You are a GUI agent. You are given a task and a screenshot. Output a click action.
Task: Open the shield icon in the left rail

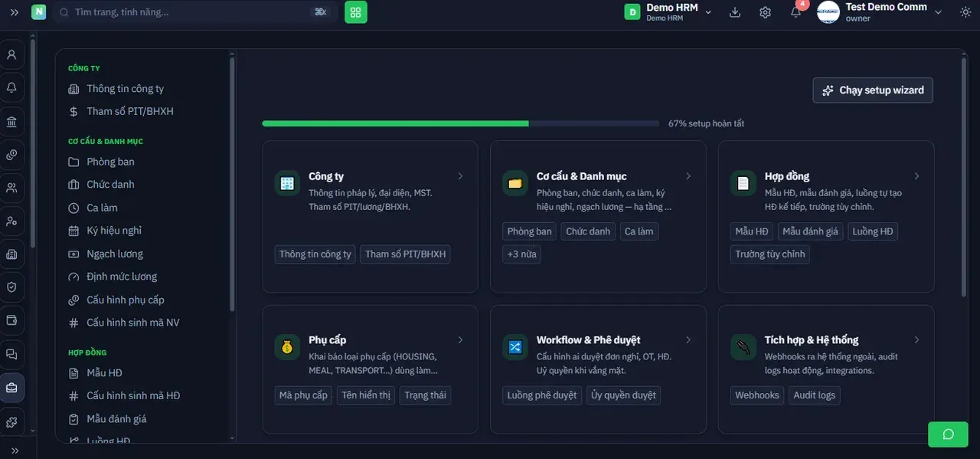pyautogui.click(x=11, y=287)
